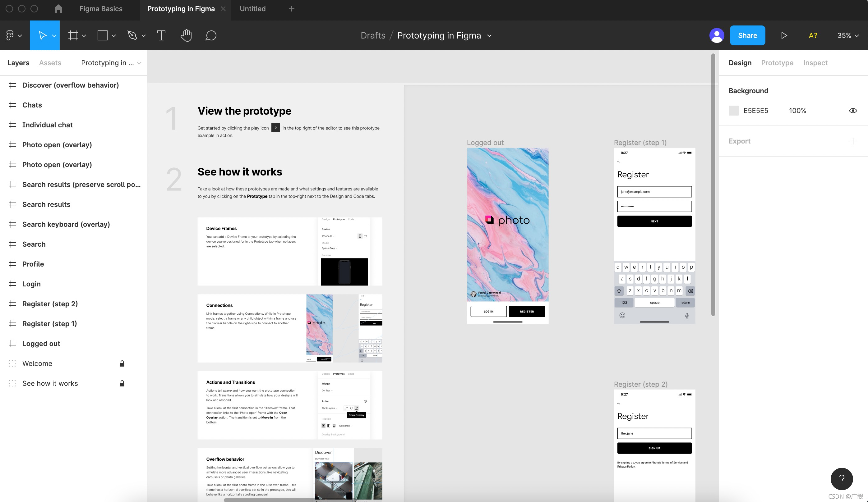This screenshot has height=502, width=868.
Task: Click the Share button
Action: (747, 35)
